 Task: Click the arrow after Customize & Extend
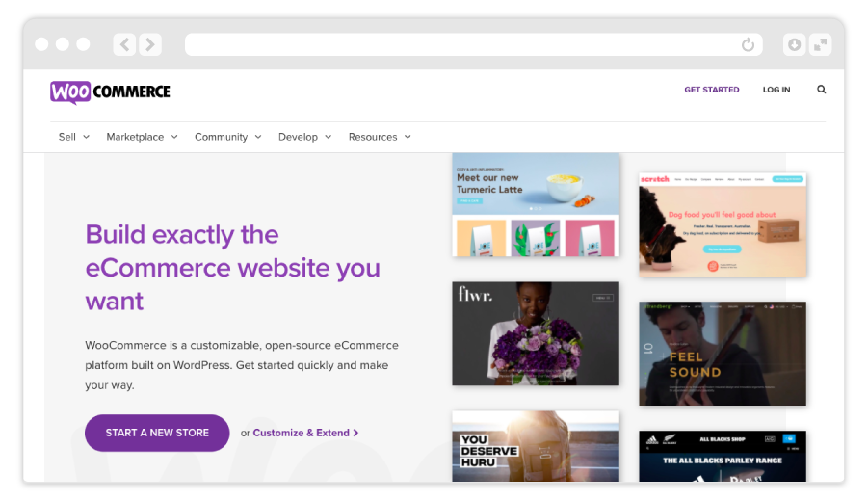(x=355, y=434)
